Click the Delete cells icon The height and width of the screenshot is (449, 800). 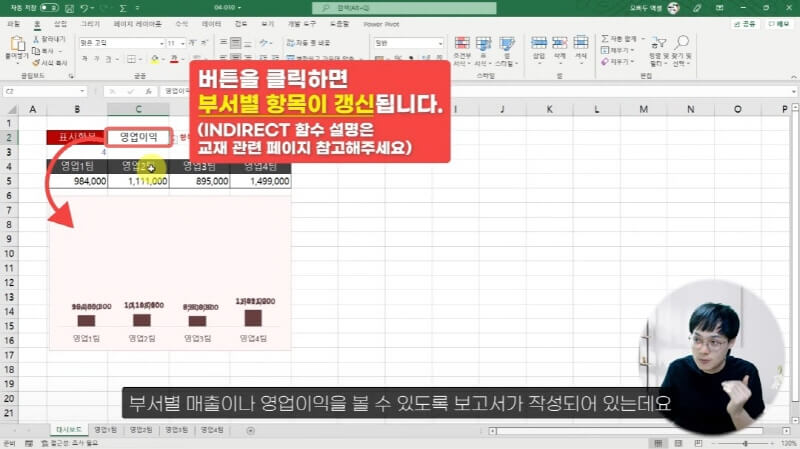[x=560, y=44]
